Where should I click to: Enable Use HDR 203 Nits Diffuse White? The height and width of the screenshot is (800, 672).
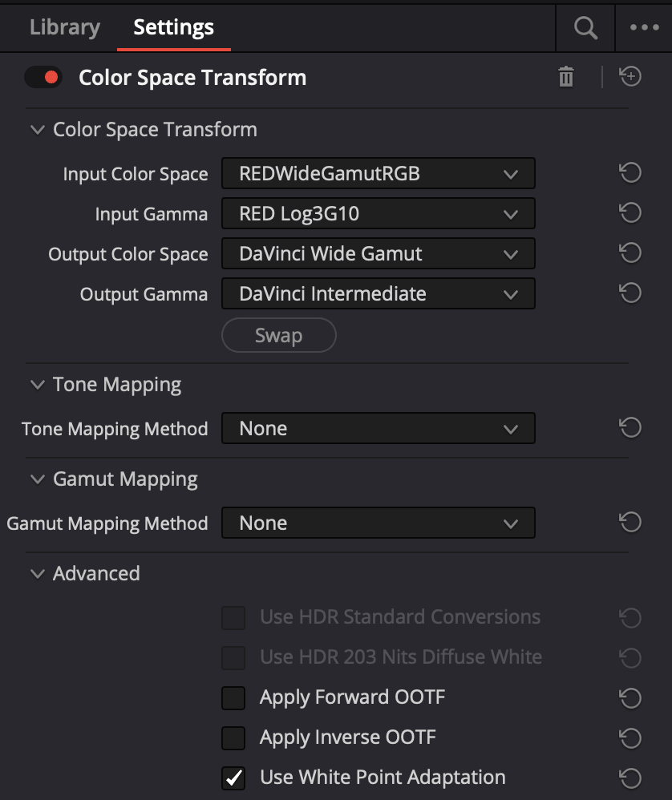pyautogui.click(x=233, y=657)
